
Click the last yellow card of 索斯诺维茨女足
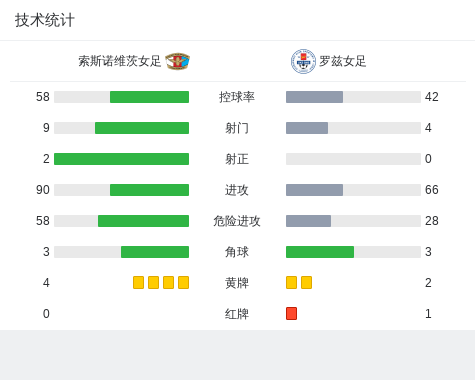[x=183, y=282]
